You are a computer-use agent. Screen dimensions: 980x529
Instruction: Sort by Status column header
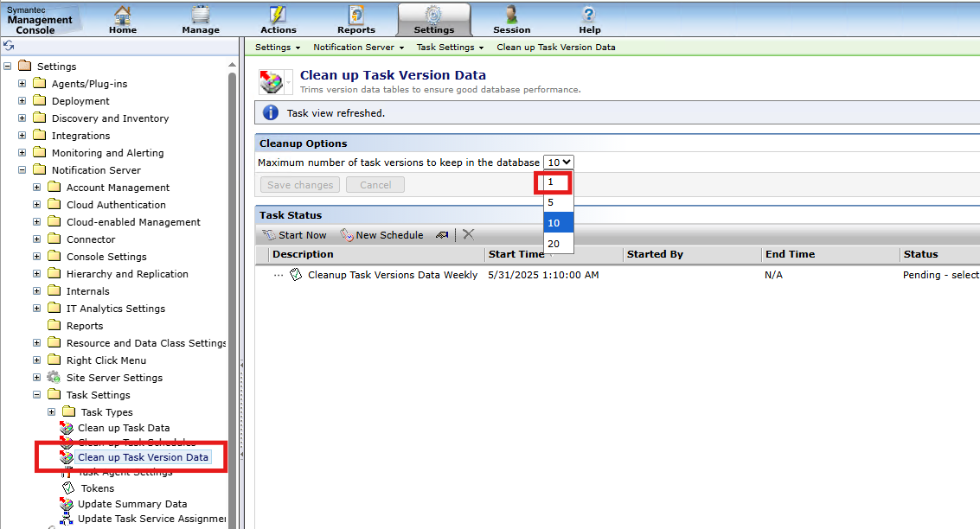tap(920, 254)
